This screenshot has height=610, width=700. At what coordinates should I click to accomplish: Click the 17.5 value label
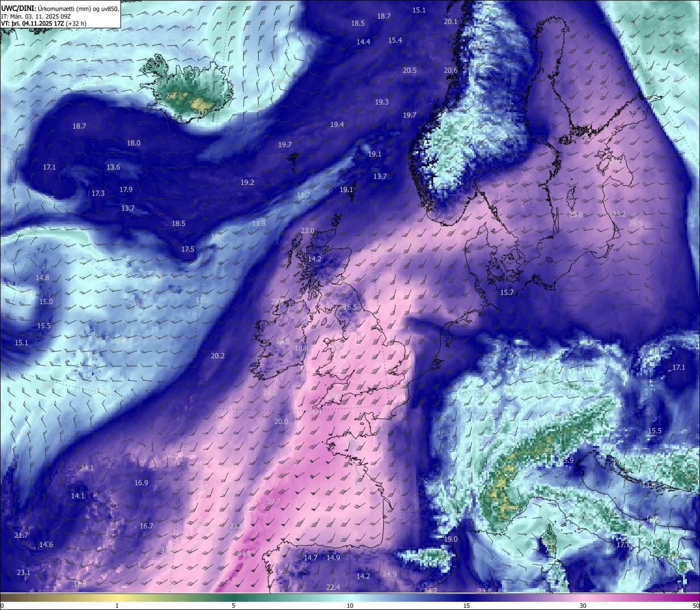coord(188,249)
